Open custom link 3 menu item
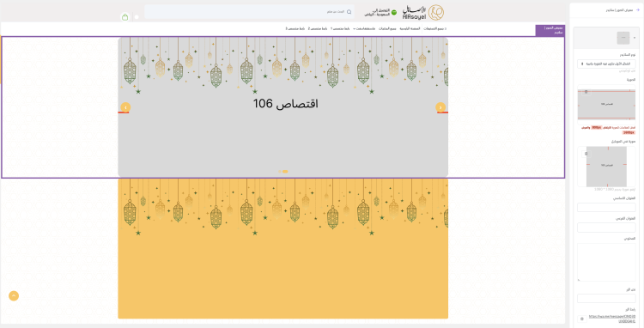Screen dimensions: 644x328 (x=295, y=28)
